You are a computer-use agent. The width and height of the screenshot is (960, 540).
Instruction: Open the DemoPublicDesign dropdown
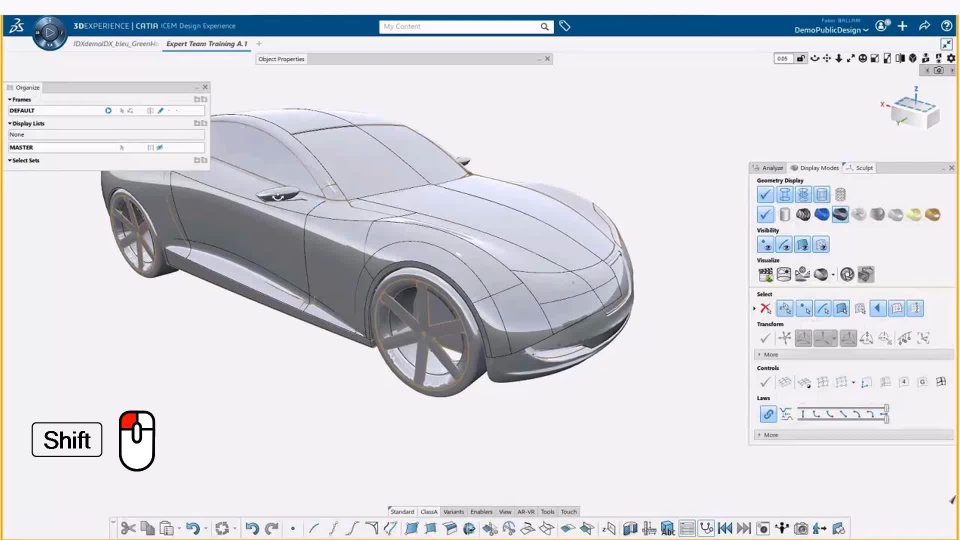830,31
